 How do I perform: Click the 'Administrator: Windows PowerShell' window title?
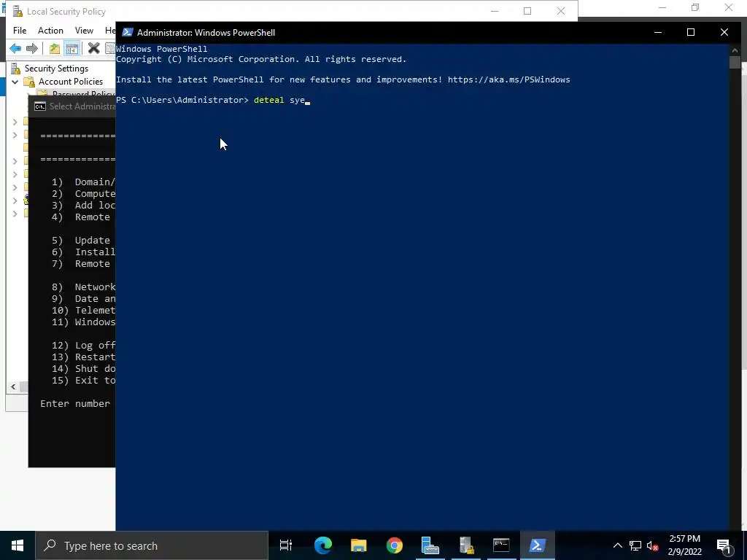pyautogui.click(x=206, y=32)
